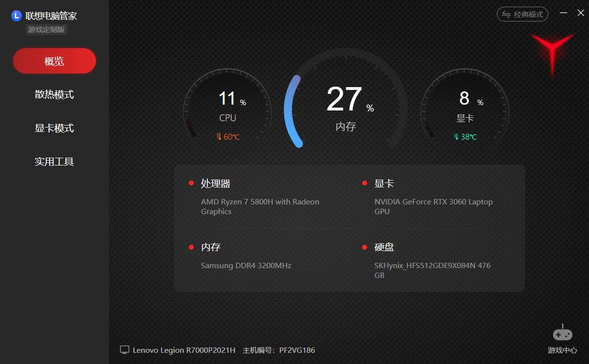Click SKHynix_HFS512GDE9X084N disk text
The width and height of the screenshot is (589, 364).
pyautogui.click(x=432, y=270)
